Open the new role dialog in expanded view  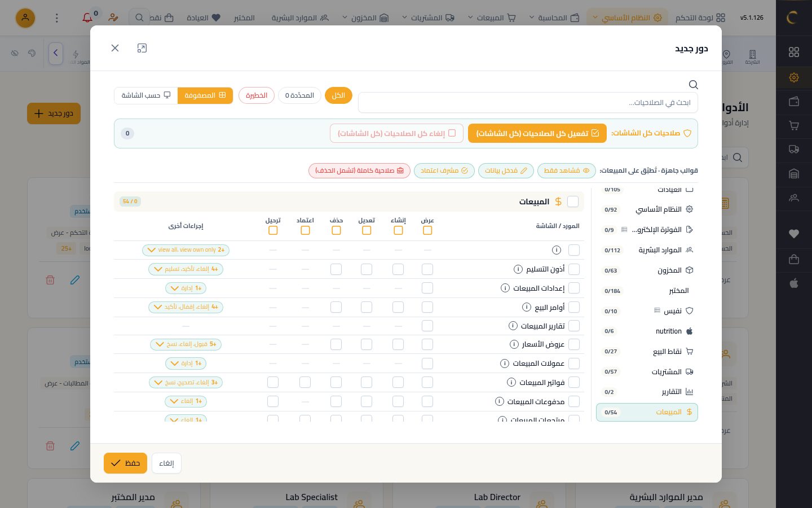coord(142,48)
